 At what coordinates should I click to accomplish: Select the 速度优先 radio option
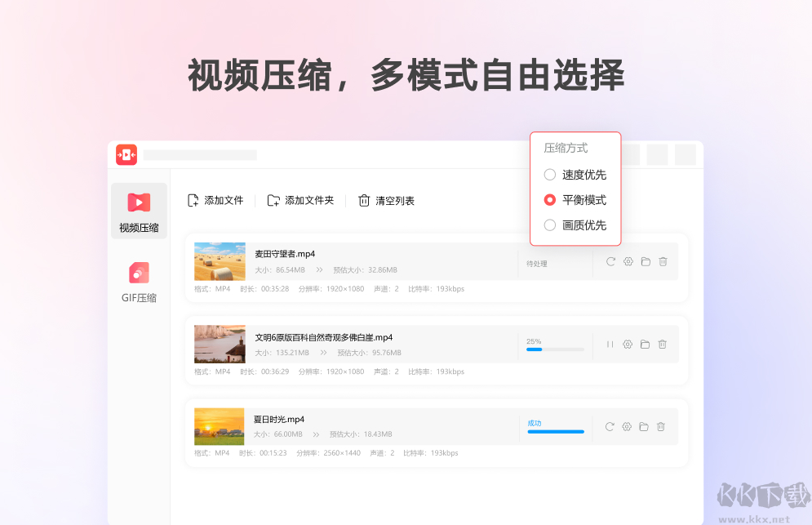[x=550, y=174]
